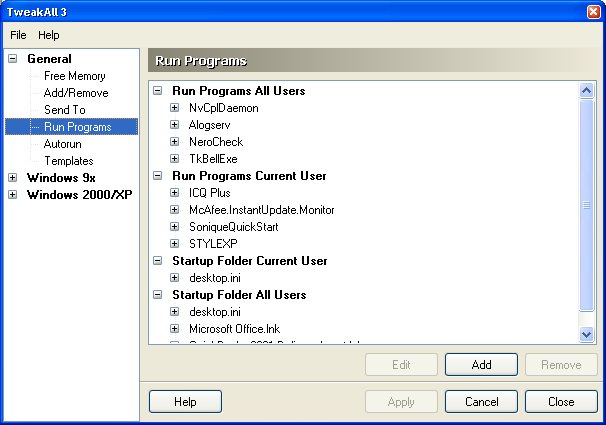This screenshot has width=606, height=425.
Task: Expand the Windows 2000/XP node
Action: [x=13, y=195]
